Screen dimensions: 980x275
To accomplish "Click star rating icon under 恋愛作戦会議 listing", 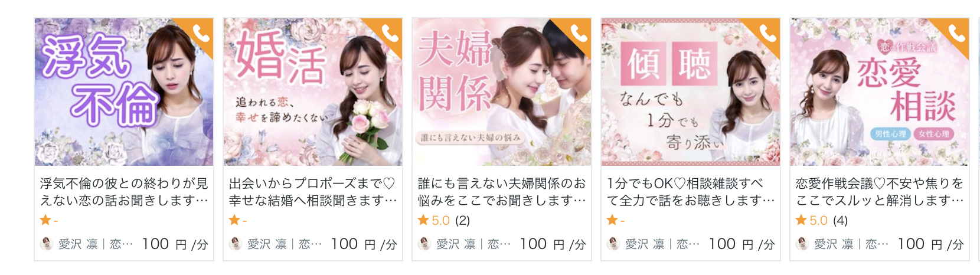I will pos(801,220).
